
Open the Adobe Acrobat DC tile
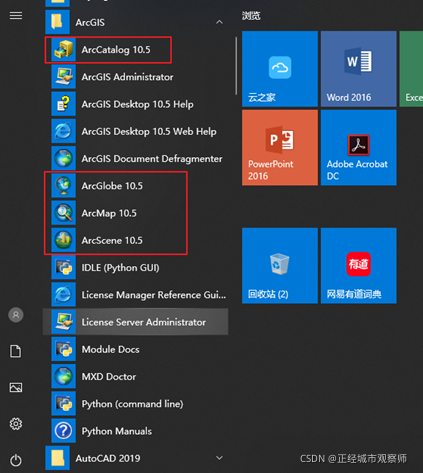(x=359, y=148)
